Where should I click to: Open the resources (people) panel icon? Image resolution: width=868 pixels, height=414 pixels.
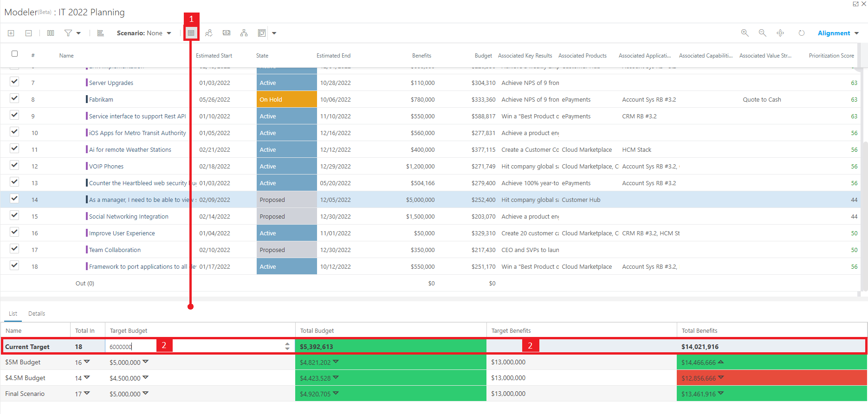(x=209, y=33)
